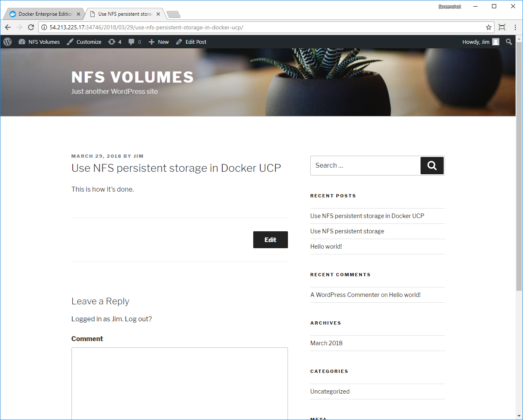The height and width of the screenshot is (420, 523).
Task: Open Chrome's three-dot menu
Action: 515,27
